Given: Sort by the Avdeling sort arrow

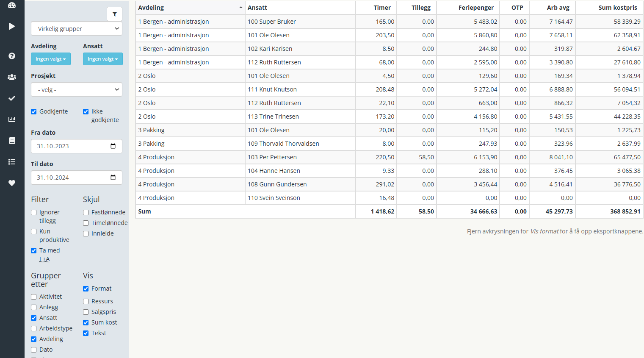Looking at the screenshot, I should pyautogui.click(x=240, y=8).
